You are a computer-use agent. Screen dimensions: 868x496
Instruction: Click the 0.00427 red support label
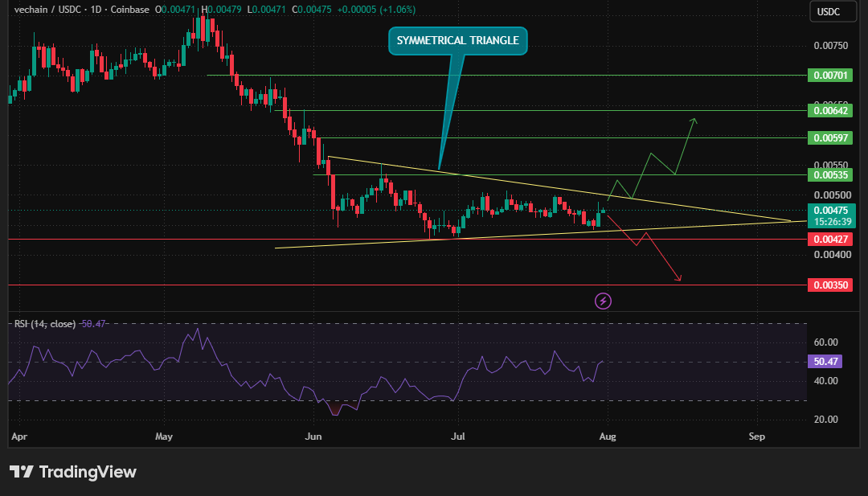click(x=829, y=239)
